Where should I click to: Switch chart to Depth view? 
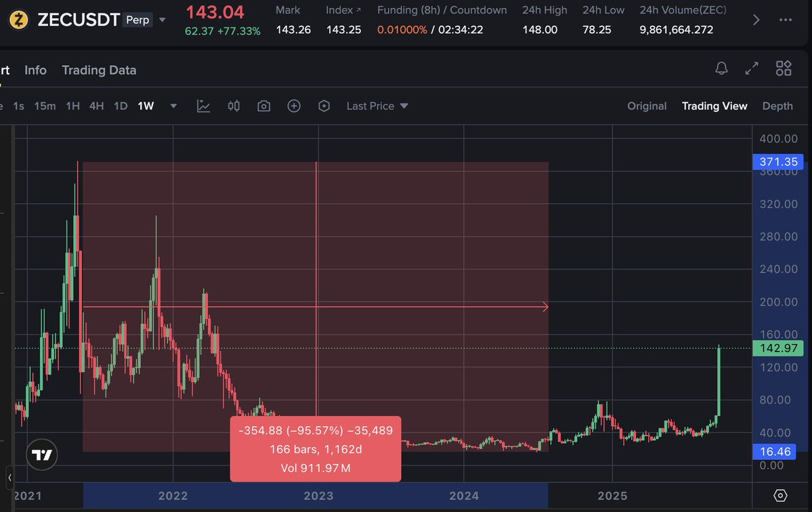[x=777, y=106]
